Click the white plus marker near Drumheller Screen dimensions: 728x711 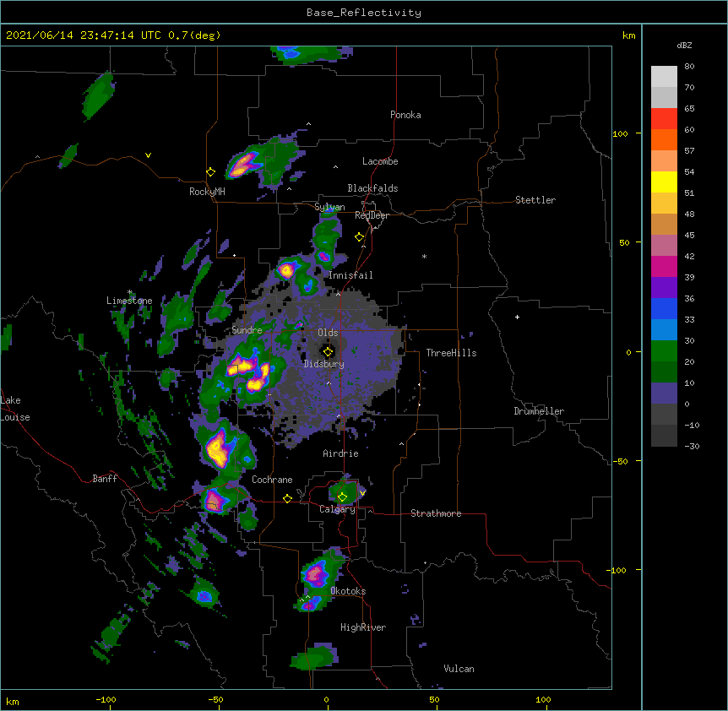517,317
